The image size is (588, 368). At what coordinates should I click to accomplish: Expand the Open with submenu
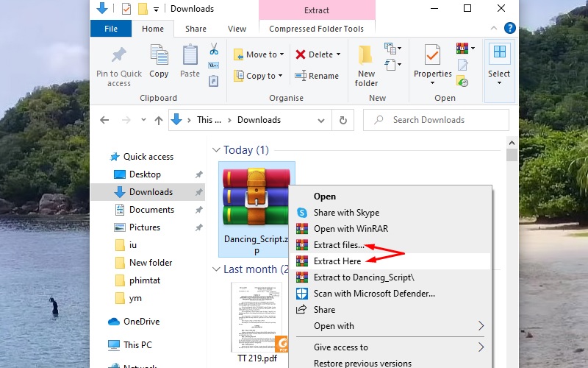(x=390, y=326)
